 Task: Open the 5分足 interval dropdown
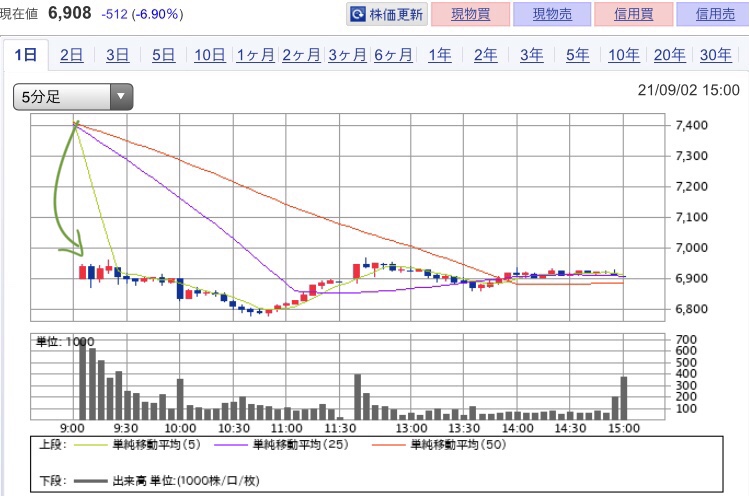click(73, 97)
